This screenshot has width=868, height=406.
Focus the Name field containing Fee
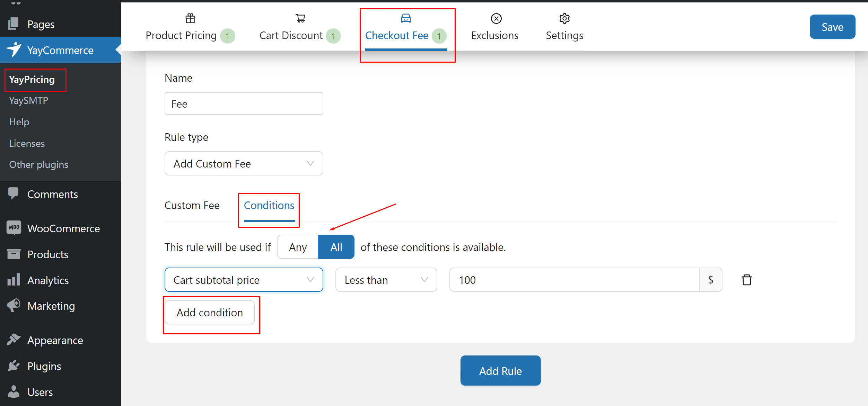244,104
